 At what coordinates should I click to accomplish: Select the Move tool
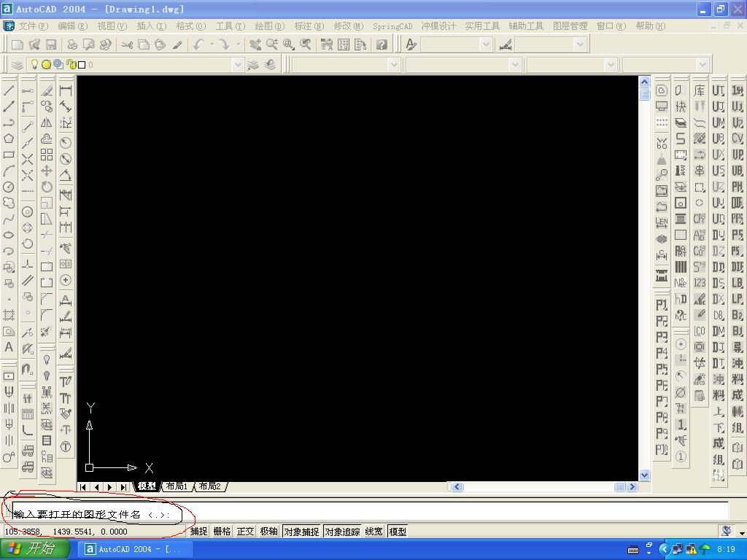[46, 171]
